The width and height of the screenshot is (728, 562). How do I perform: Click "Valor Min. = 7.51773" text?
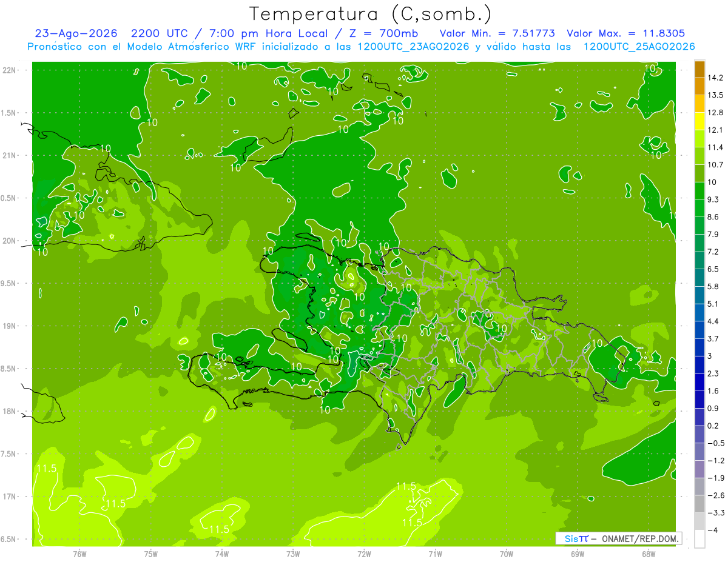(497, 33)
